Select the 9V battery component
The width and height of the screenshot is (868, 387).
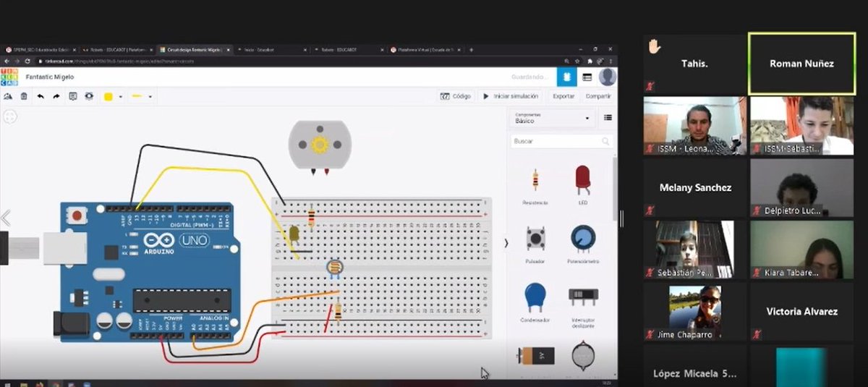click(536, 356)
